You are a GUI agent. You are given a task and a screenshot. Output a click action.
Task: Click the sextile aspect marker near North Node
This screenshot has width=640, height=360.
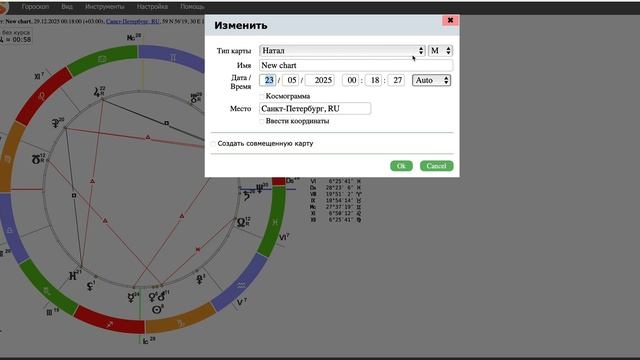198,249
